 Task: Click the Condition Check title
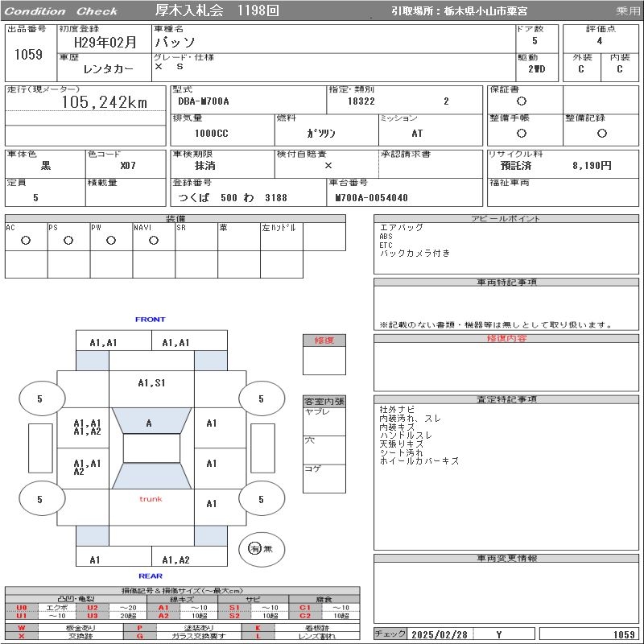pyautogui.click(x=61, y=11)
